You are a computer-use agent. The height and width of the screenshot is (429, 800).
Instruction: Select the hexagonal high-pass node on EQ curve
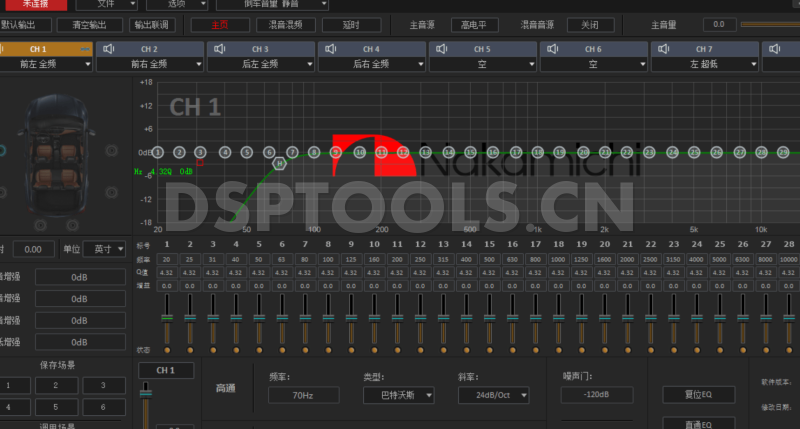click(x=280, y=162)
